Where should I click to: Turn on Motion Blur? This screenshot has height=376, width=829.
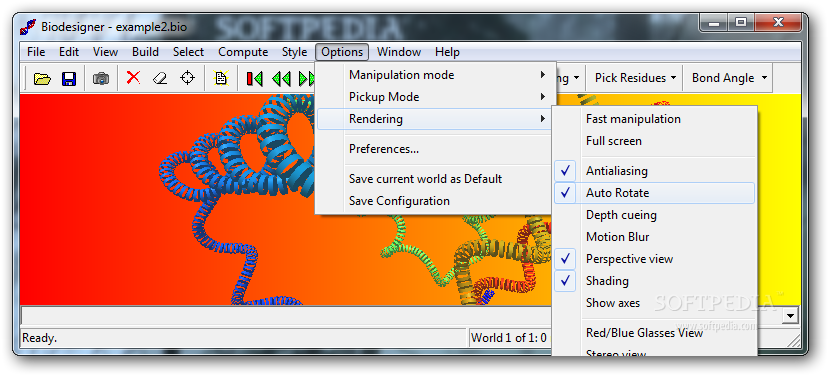pyautogui.click(x=655, y=237)
